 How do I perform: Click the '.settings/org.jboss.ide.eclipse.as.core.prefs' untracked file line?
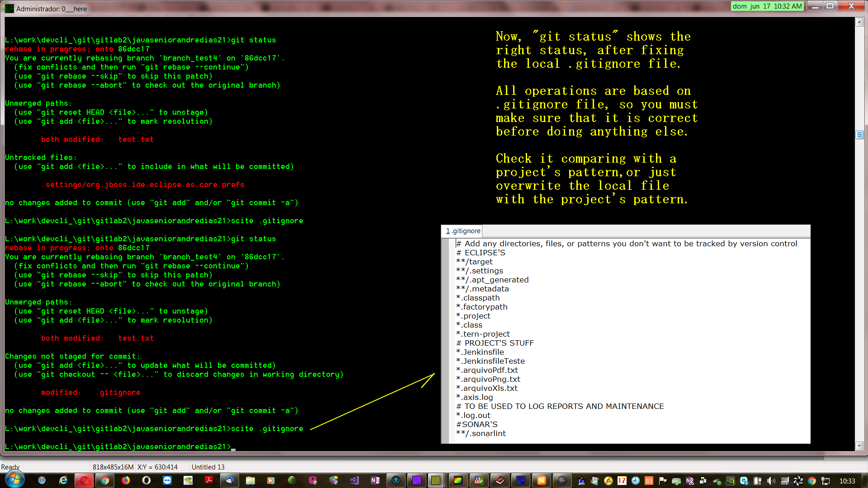(143, 184)
